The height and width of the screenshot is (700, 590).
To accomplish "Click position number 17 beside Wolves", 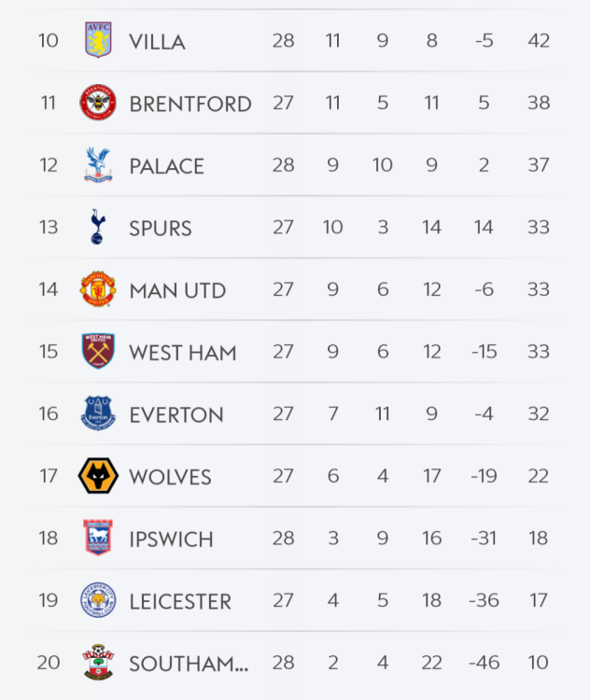I will [x=49, y=476].
